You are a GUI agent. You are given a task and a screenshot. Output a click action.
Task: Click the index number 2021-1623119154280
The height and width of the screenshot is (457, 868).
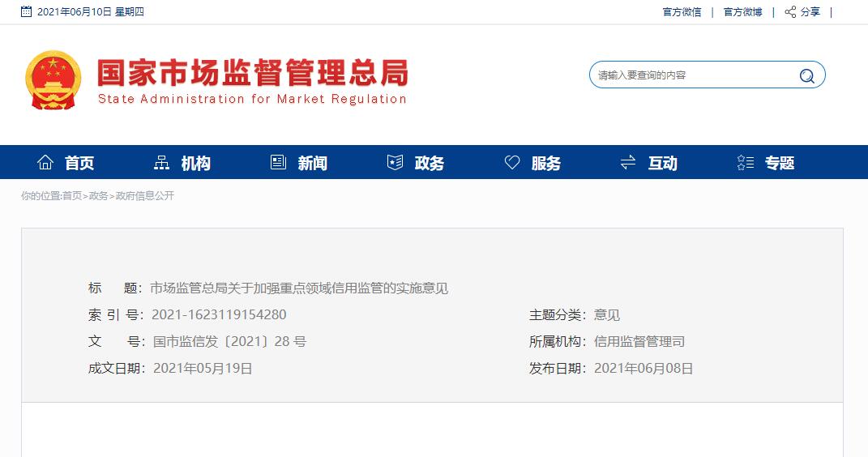pyautogui.click(x=219, y=315)
